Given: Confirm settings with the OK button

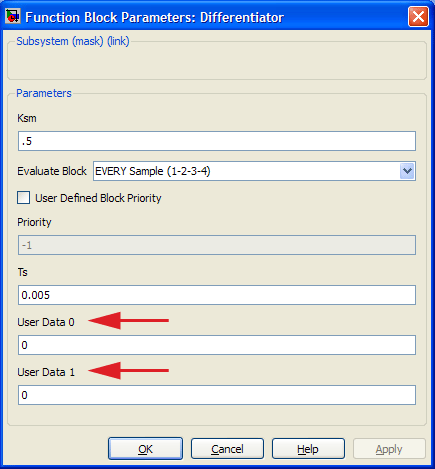Looking at the screenshot, I should pos(145,449).
